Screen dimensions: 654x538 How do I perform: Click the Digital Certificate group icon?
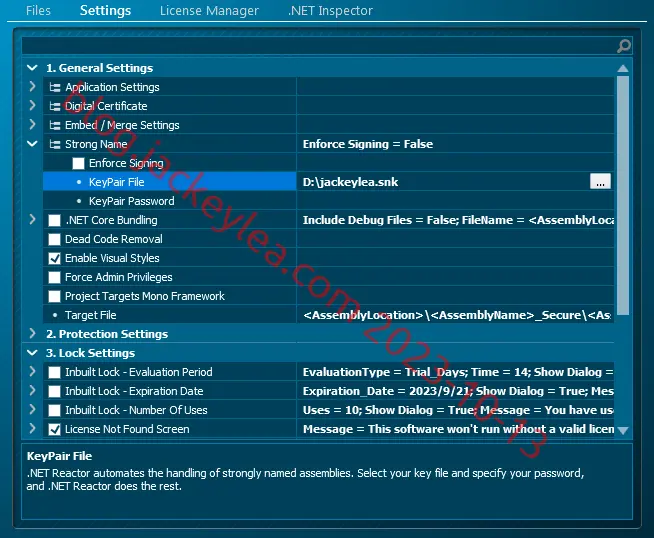55,106
